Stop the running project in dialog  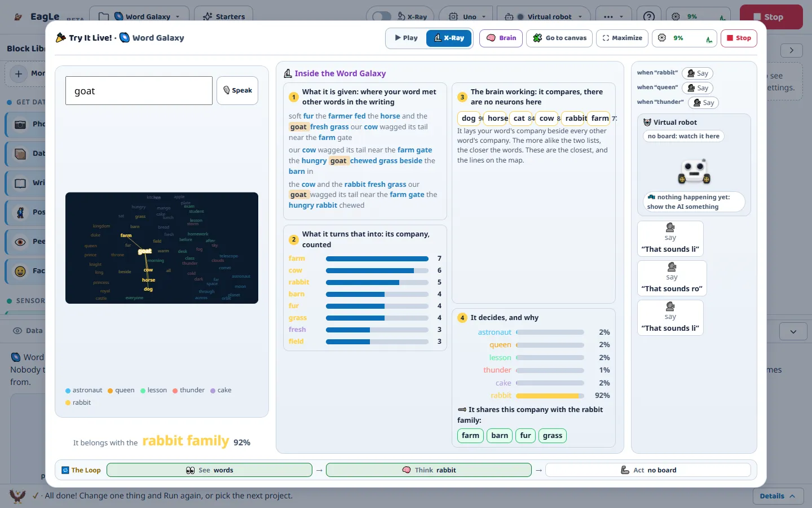pos(739,38)
